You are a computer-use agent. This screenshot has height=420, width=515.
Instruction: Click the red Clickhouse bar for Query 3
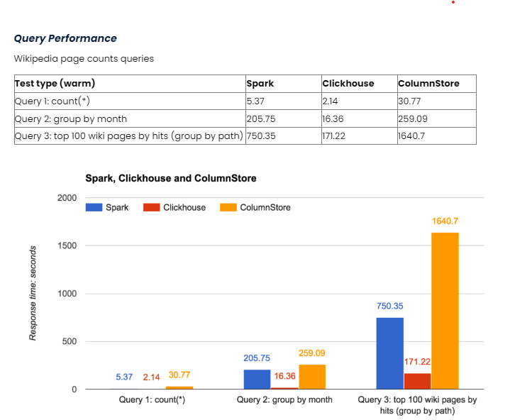(x=417, y=381)
